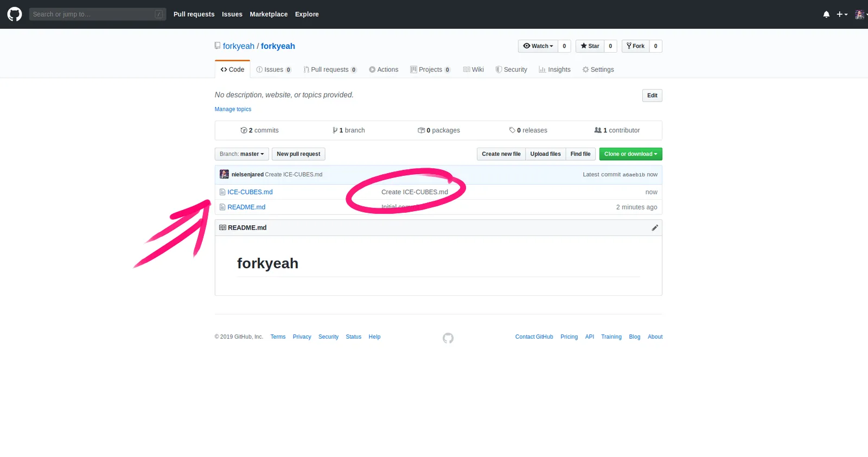Open the Branch: master dropdown
The height and width of the screenshot is (457, 868).
241,154
